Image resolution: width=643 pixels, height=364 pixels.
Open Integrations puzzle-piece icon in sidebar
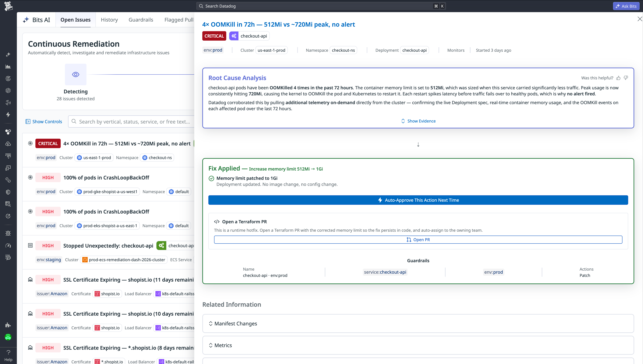pyautogui.click(x=8, y=325)
